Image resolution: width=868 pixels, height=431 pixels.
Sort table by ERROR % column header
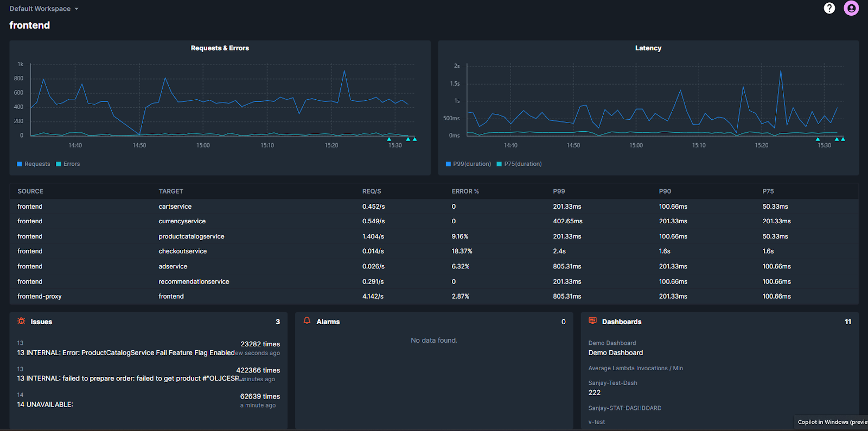coord(465,191)
